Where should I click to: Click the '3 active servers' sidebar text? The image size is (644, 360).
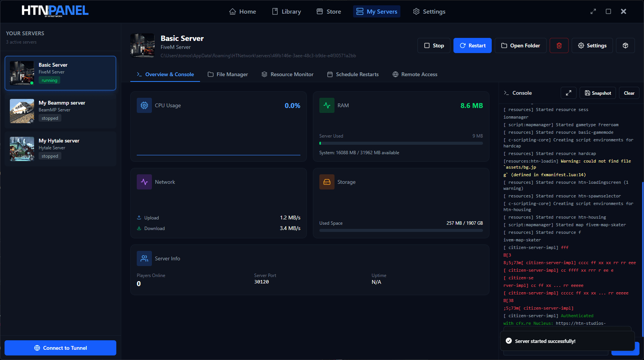tap(21, 42)
